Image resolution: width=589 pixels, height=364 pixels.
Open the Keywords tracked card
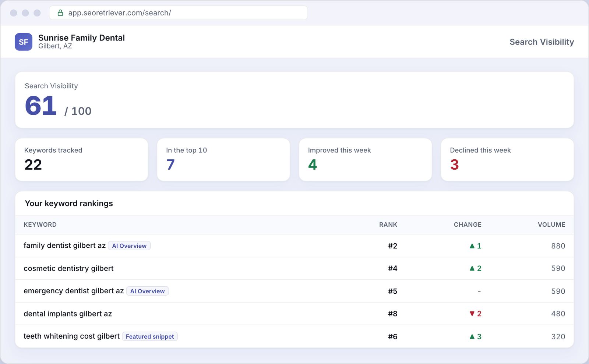click(81, 160)
